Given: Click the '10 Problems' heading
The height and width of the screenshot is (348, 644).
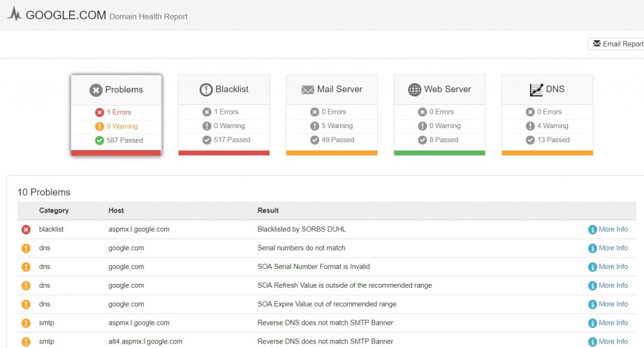Looking at the screenshot, I should click(x=44, y=192).
